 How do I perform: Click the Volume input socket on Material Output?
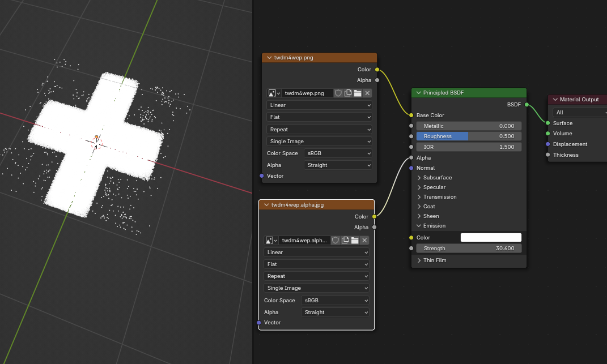[x=547, y=134]
